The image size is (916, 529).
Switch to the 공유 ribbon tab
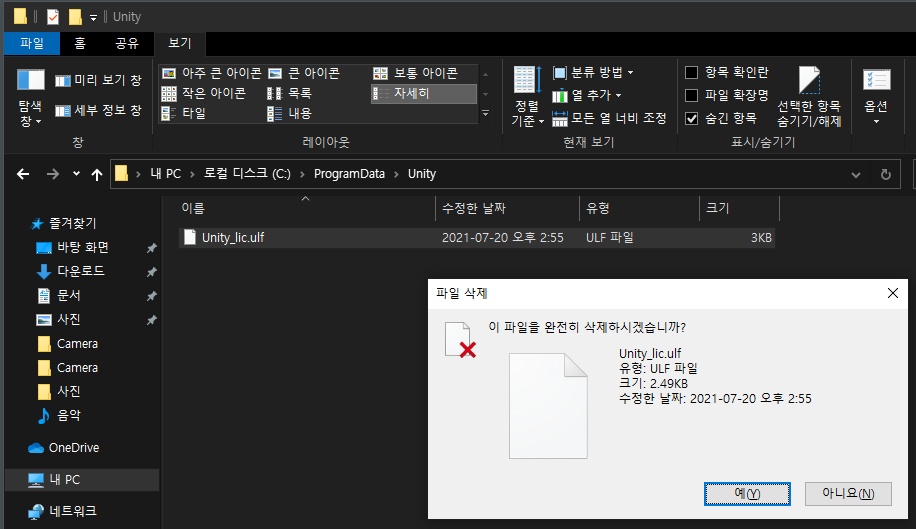pos(127,43)
